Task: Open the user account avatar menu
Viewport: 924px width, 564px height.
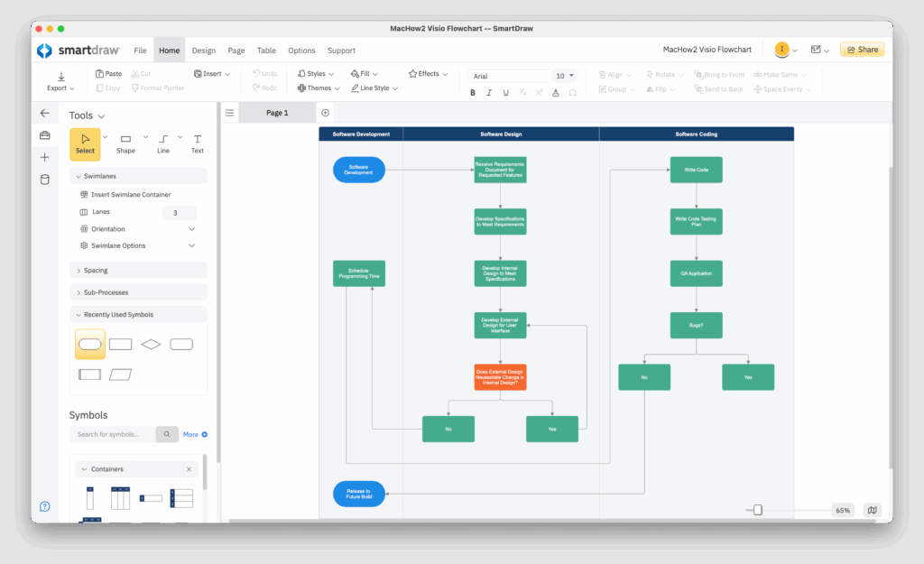Action: [x=786, y=50]
